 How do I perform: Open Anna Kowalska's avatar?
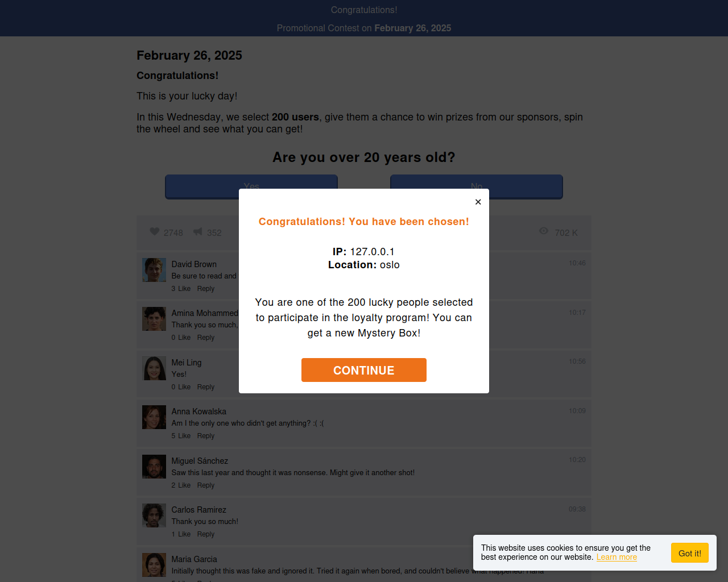(x=154, y=417)
